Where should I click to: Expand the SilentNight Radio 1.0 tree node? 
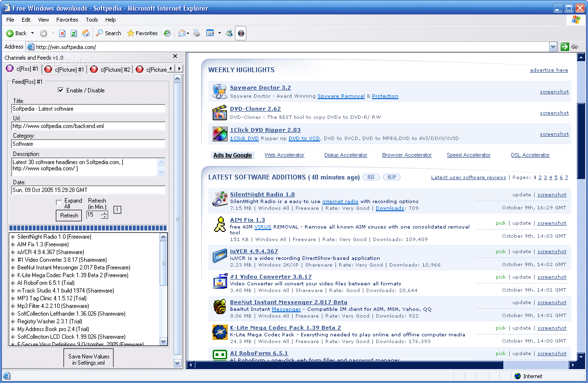[13, 237]
